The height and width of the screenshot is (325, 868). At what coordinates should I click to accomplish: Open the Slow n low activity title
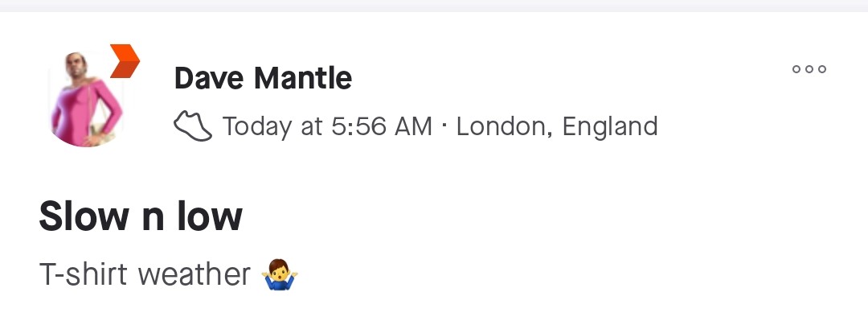tap(141, 216)
